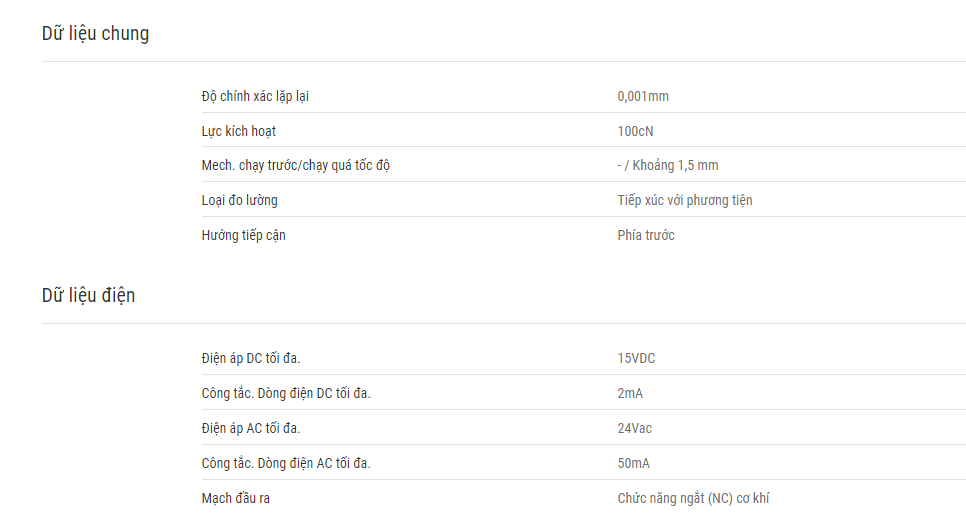Viewport: 966px width, 518px height.
Task: Click the 2mA value
Action: (x=630, y=394)
